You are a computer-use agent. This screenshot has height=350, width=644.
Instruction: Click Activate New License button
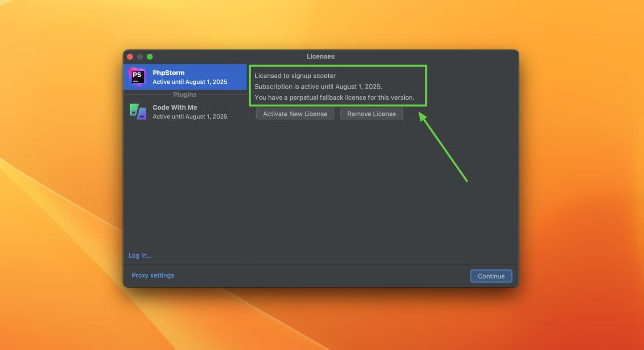pos(295,114)
